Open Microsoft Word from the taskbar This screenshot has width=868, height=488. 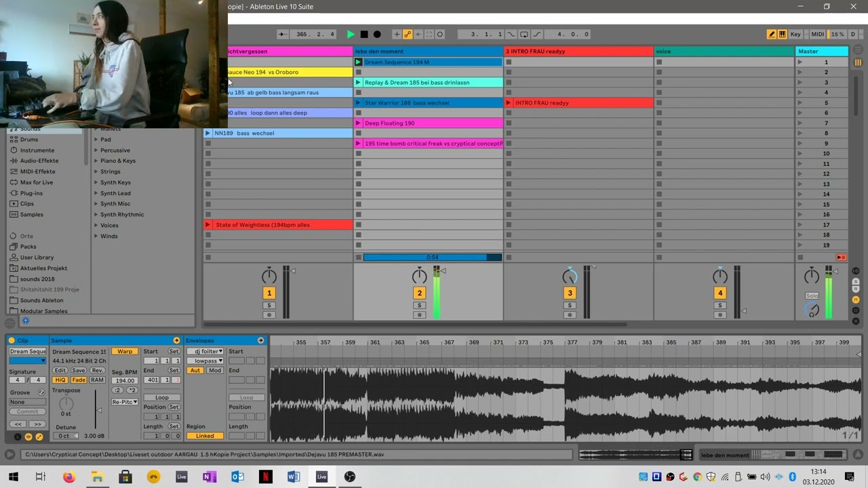tap(293, 477)
